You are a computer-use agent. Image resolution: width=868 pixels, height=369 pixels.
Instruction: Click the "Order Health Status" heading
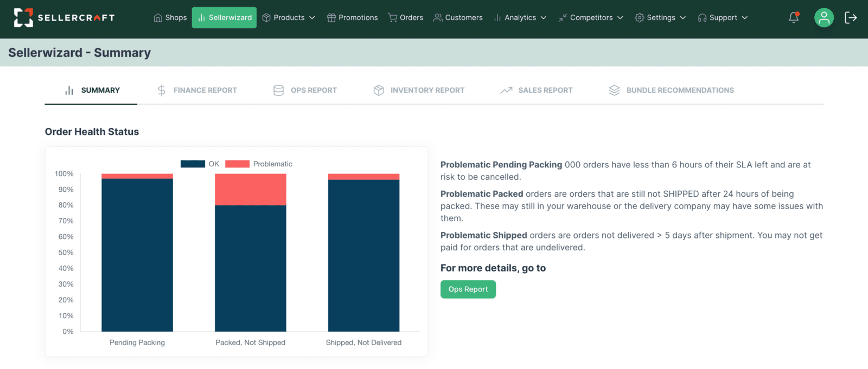coord(92,132)
